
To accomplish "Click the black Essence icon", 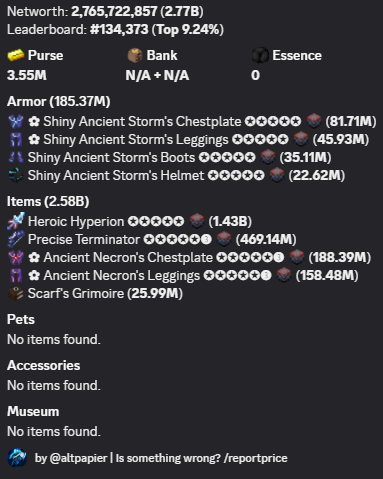I will point(260,55).
